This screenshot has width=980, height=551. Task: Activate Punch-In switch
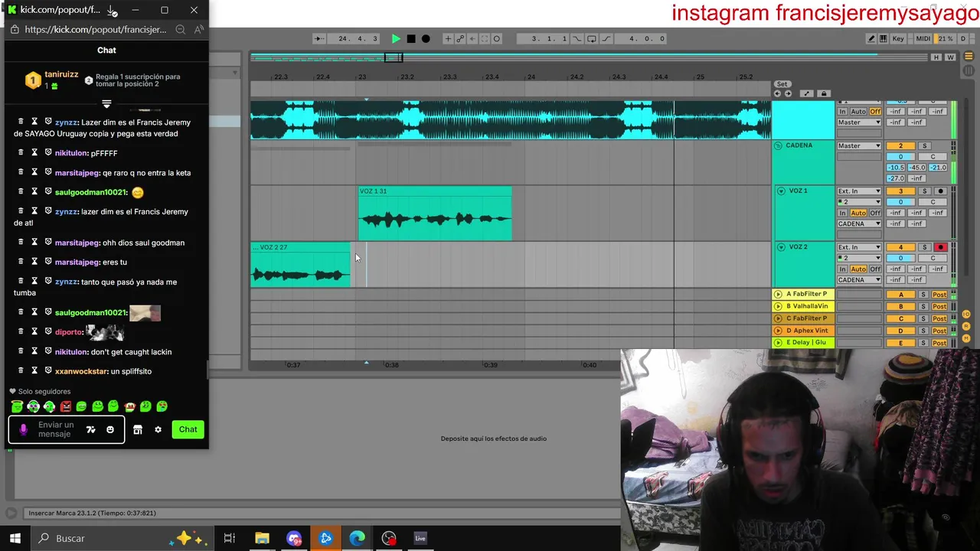(x=577, y=38)
